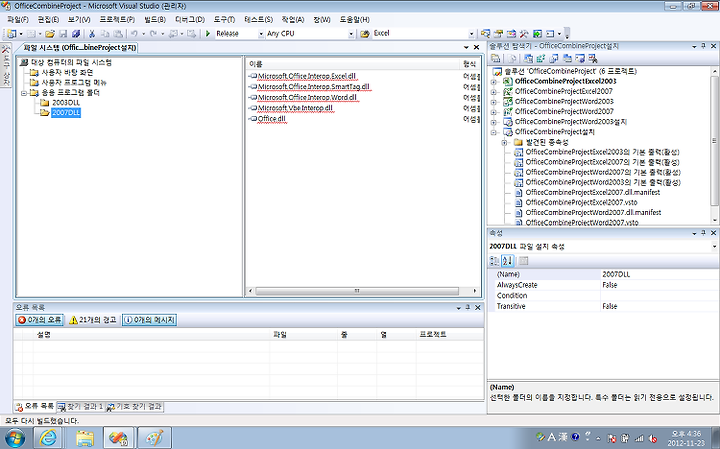Click the (Name) property value 2007DLL
This screenshot has height=449, width=720.
click(658, 274)
